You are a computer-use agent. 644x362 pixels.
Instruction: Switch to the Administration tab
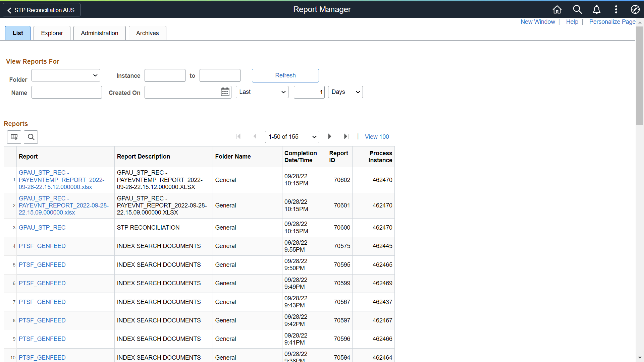coord(99,33)
